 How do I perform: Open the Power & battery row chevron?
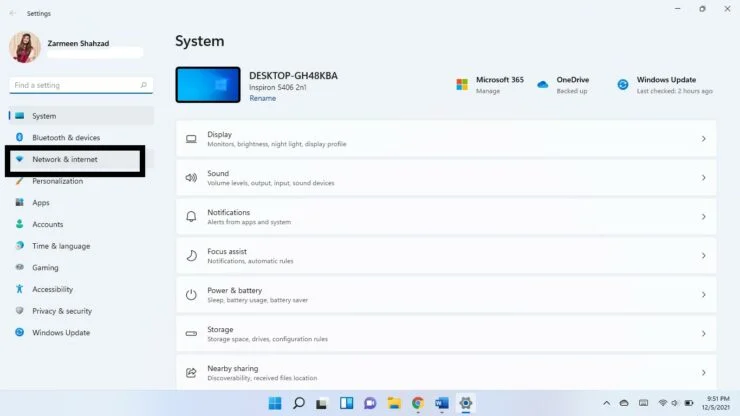(x=703, y=295)
